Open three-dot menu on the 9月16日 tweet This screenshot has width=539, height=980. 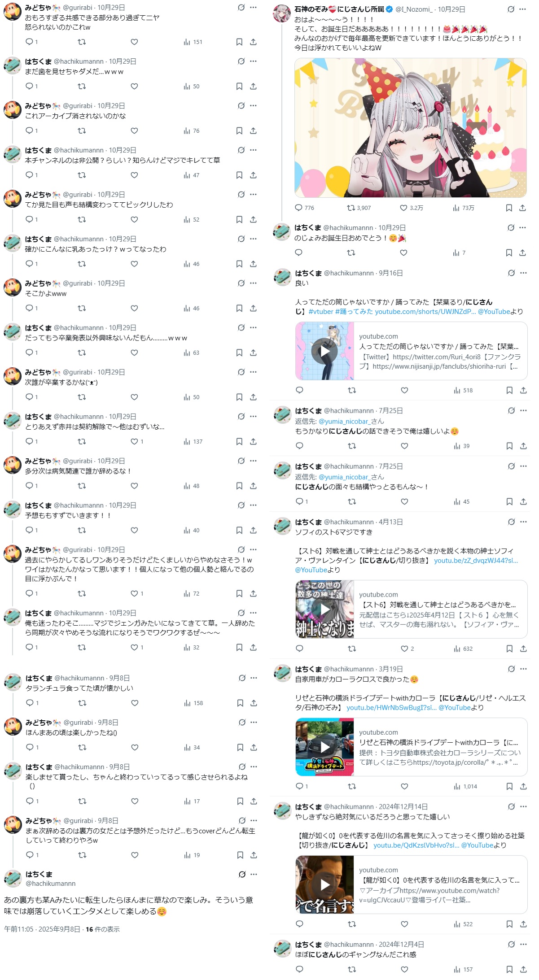point(523,273)
